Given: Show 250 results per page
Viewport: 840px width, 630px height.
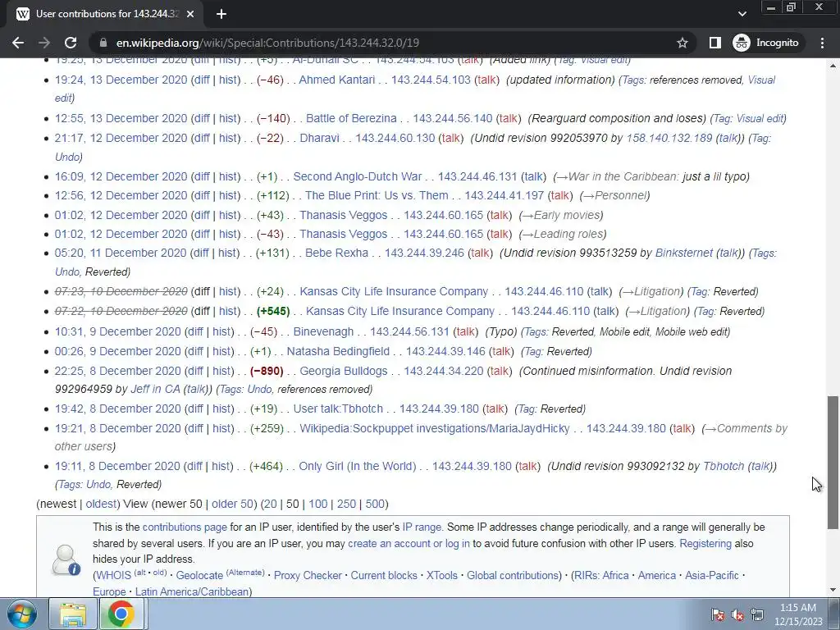Looking at the screenshot, I should tap(346, 504).
